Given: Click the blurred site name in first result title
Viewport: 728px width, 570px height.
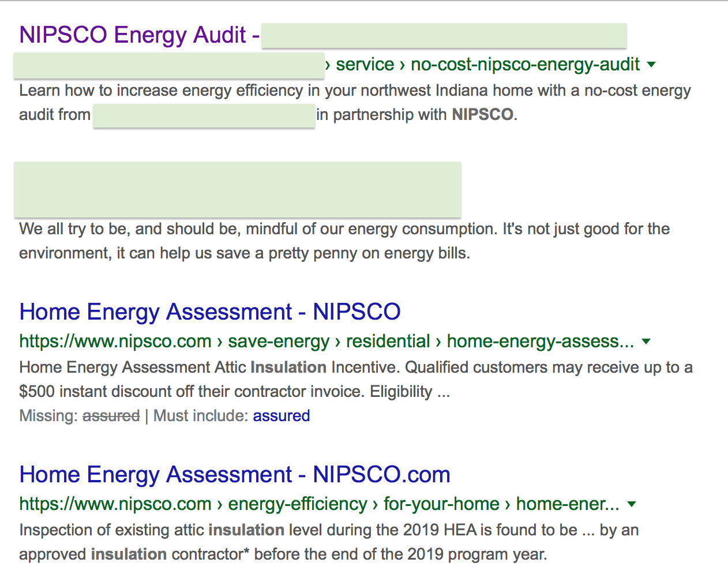Looking at the screenshot, I should 444,36.
